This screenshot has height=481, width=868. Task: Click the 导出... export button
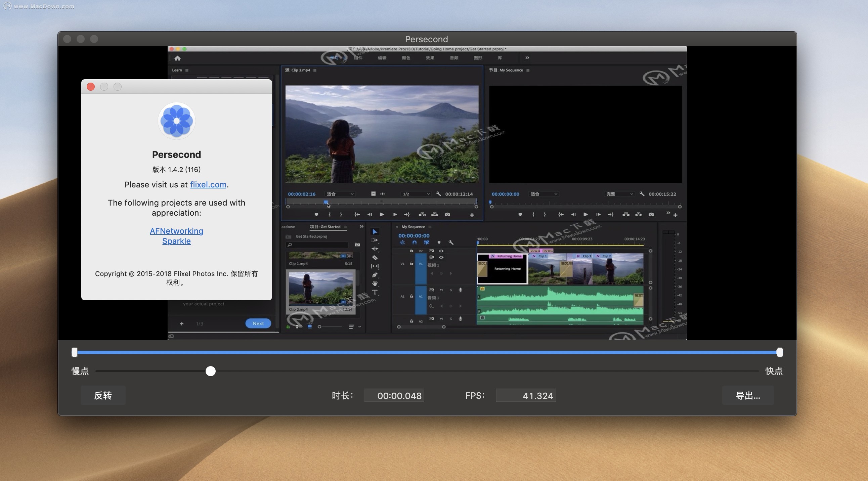748,395
